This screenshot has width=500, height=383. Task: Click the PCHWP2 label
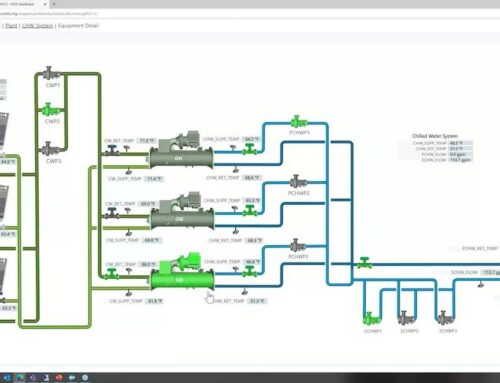point(299,193)
